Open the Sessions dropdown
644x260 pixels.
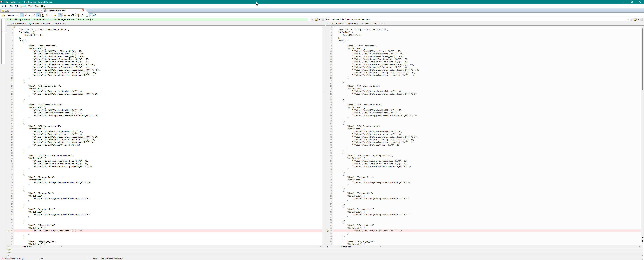click(x=12, y=15)
